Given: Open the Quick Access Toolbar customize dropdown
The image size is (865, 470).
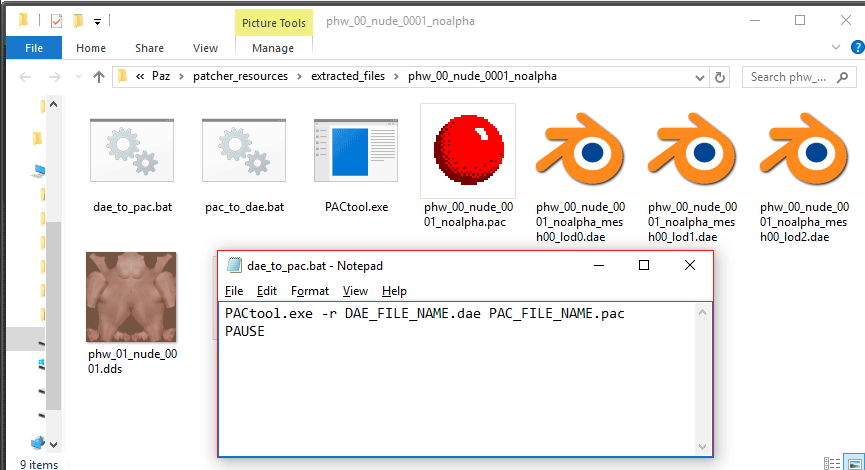Looking at the screenshot, I should [x=97, y=21].
